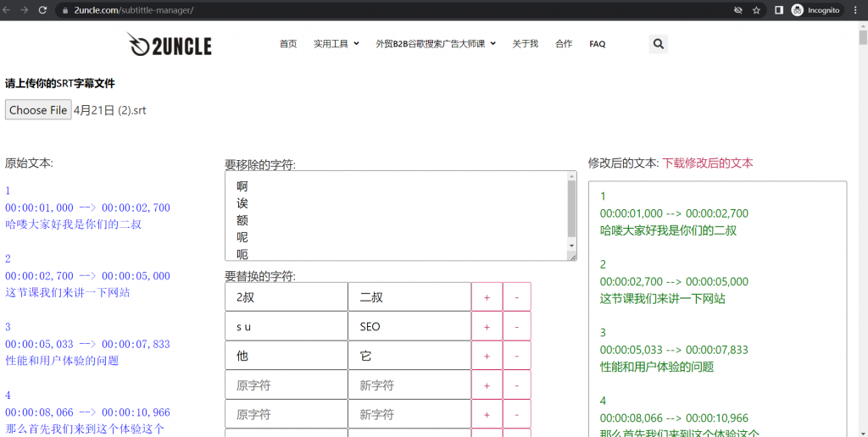Click minus button in 2叔 row
868x437 pixels.
516,297
